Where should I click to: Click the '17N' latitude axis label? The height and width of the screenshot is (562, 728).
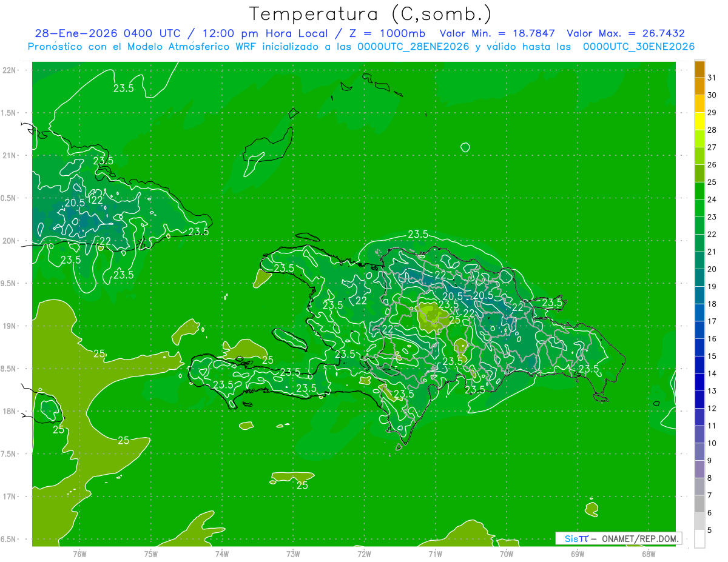[9, 497]
